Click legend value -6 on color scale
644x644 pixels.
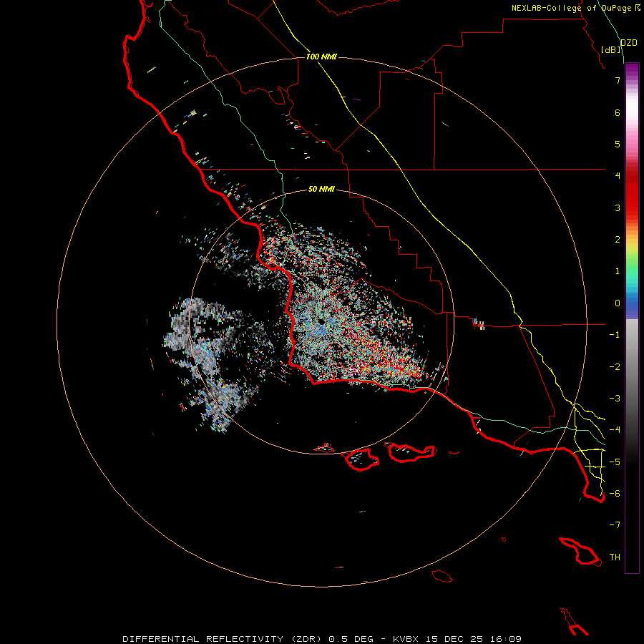pyautogui.click(x=615, y=494)
